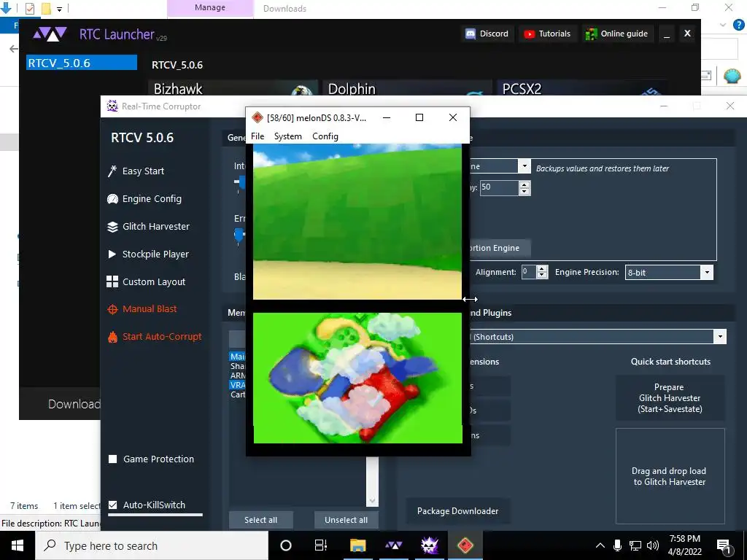This screenshot has height=560, width=747.
Task: Open the notification center icon
Action: [724, 545]
